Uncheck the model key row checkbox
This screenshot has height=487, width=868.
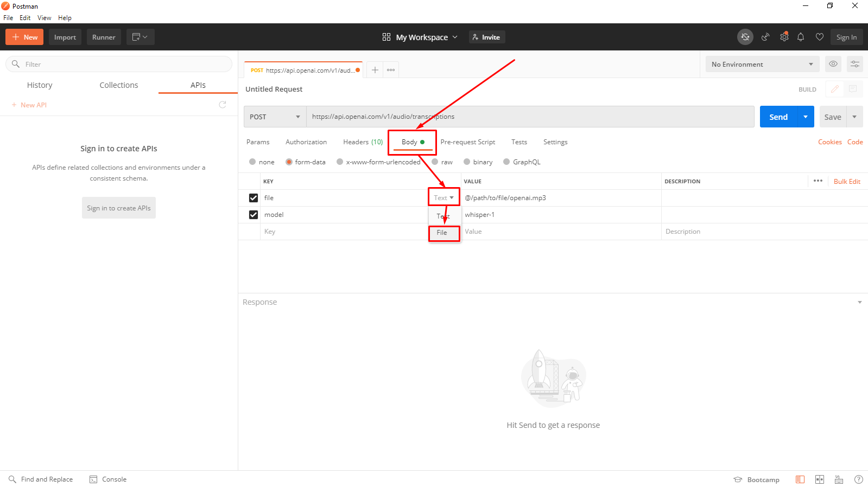(254, 215)
